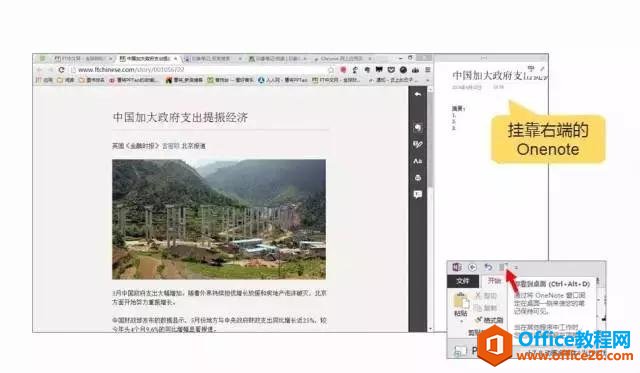Click the pen icon in docked OneNote
640x373 pixels.
click(x=542, y=69)
